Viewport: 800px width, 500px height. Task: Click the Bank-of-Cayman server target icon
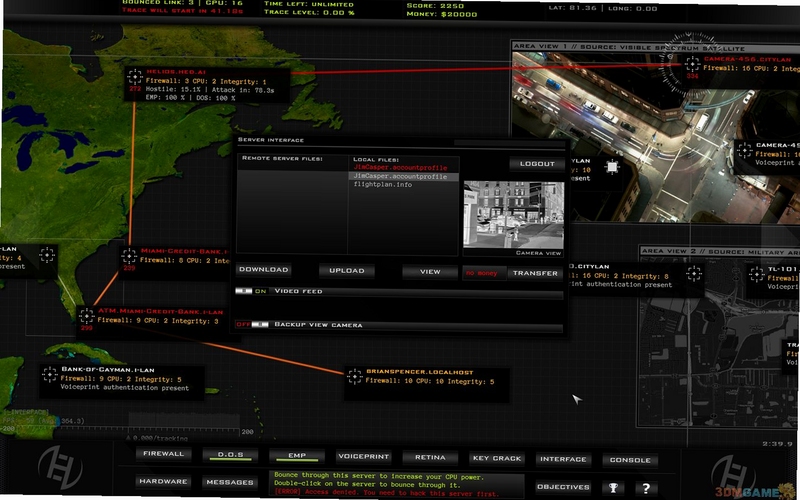(x=49, y=374)
